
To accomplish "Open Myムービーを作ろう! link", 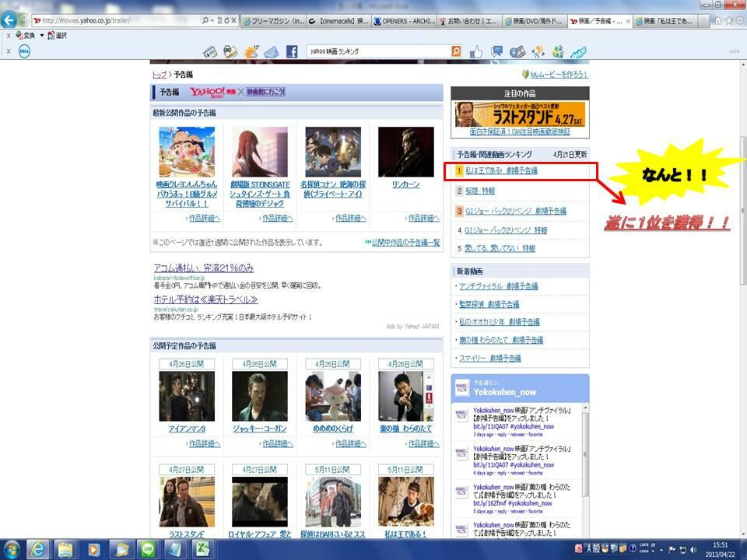I will [x=559, y=75].
